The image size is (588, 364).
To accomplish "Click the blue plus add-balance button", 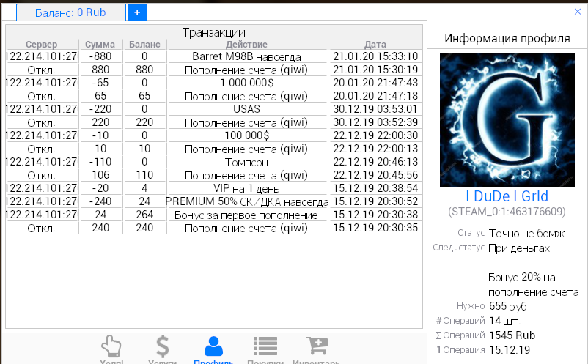I will click(137, 12).
